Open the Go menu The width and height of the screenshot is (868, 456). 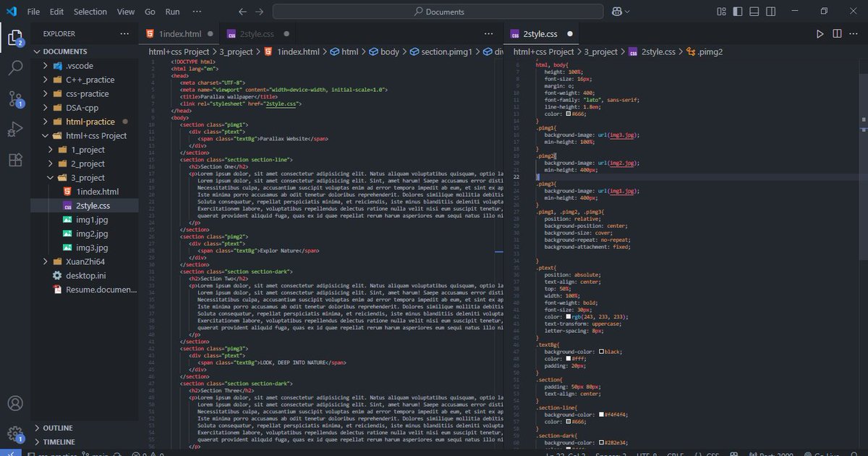pyautogui.click(x=150, y=12)
